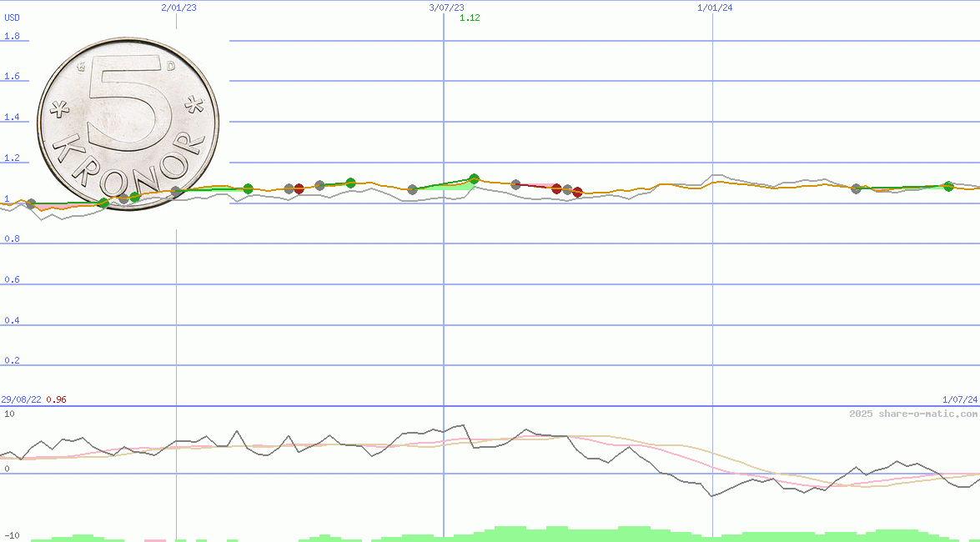Click the 5 Kronor coin image
This screenshot has height=542, width=980.
click(128, 123)
